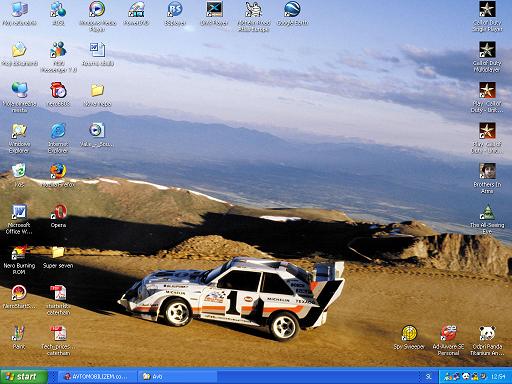
Task: Switch to the AVTOMOBILIZEM.co taskbar window
Action: pos(97,377)
